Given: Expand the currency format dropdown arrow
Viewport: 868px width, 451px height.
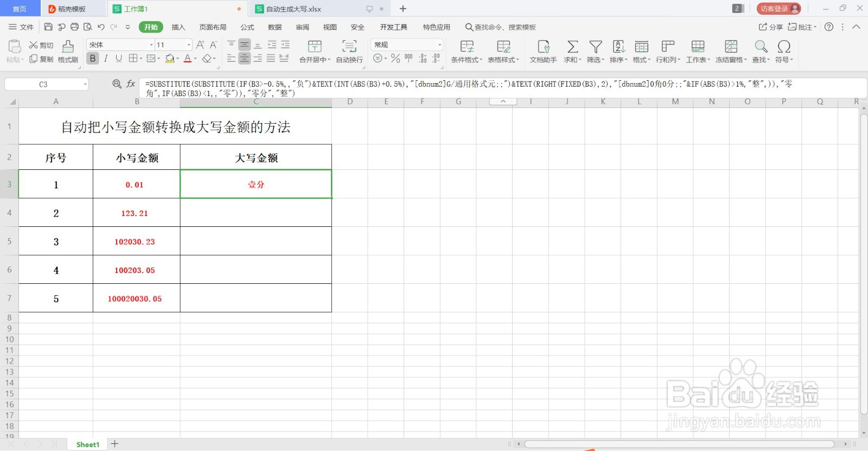Looking at the screenshot, I should pyautogui.click(x=386, y=59).
